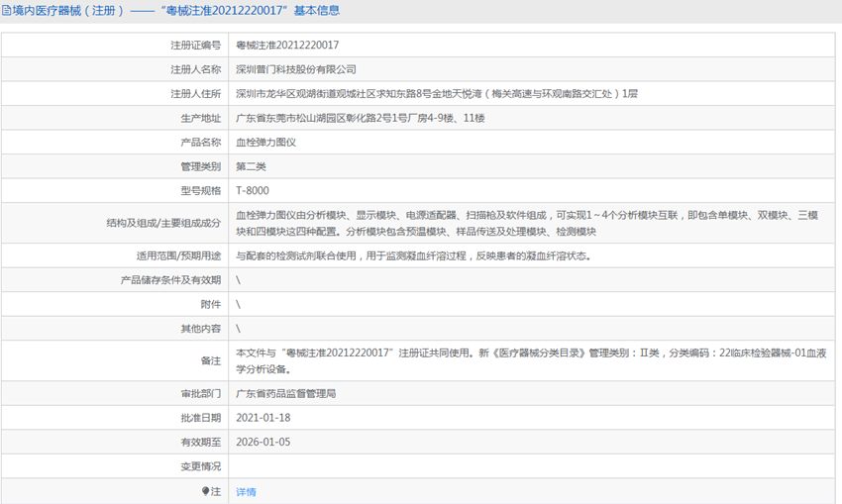Image resolution: width=842 pixels, height=504 pixels.
Task: Select expiry date 2026-01-05
Action: 263,442
